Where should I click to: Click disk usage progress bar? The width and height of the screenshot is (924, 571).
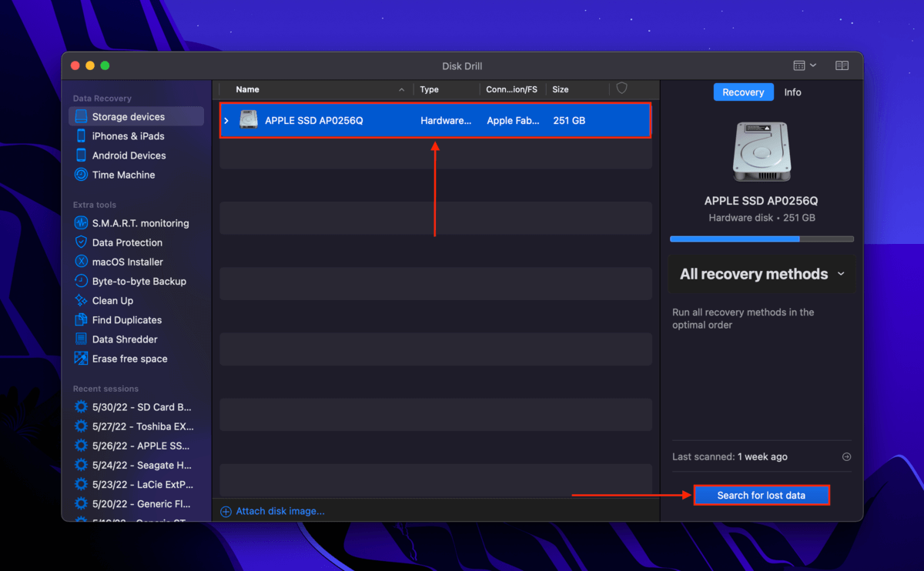pos(762,239)
